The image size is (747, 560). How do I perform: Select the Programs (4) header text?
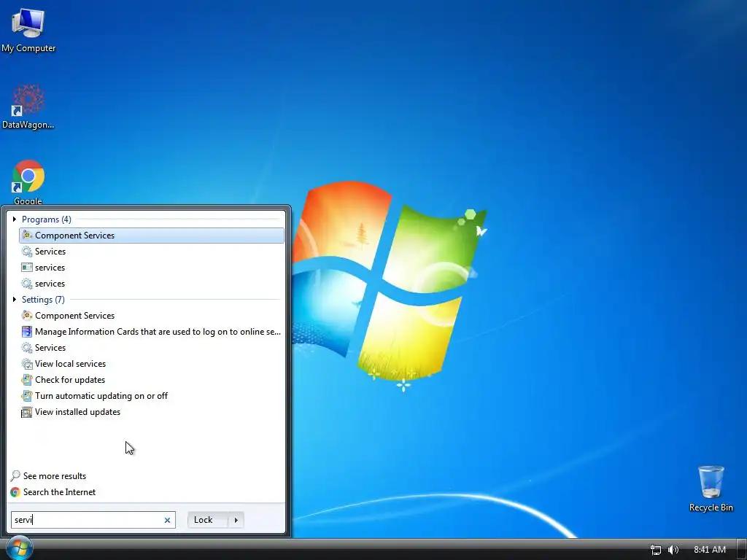pyautogui.click(x=46, y=219)
